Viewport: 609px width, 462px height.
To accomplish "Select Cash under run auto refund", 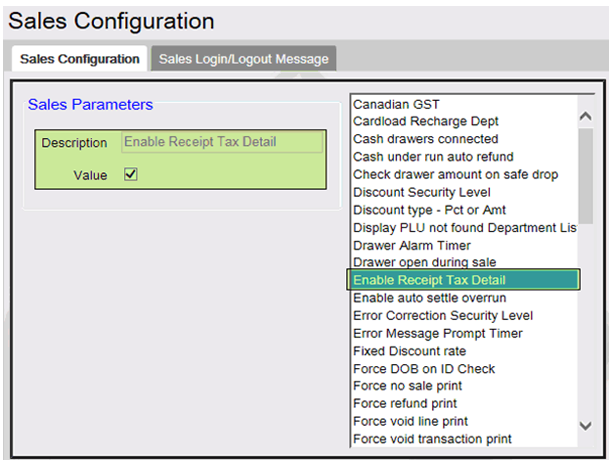I will (433, 157).
